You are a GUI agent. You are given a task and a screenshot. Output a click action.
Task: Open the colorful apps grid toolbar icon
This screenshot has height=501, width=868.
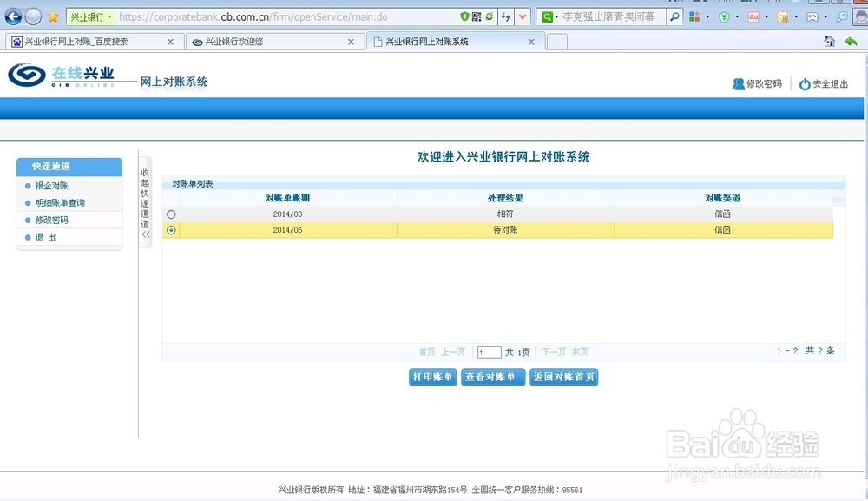(694, 17)
